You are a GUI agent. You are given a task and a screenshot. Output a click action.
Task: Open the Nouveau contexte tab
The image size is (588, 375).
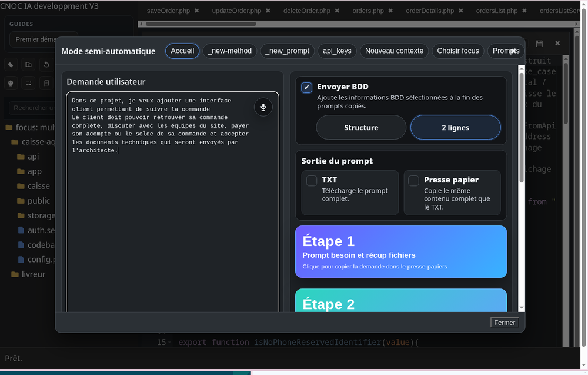[394, 51]
